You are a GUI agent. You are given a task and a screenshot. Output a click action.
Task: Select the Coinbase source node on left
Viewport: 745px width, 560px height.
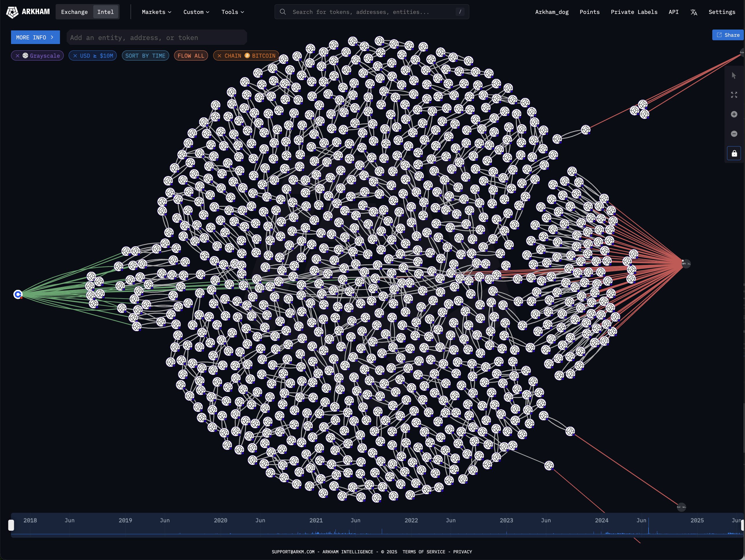point(18,295)
